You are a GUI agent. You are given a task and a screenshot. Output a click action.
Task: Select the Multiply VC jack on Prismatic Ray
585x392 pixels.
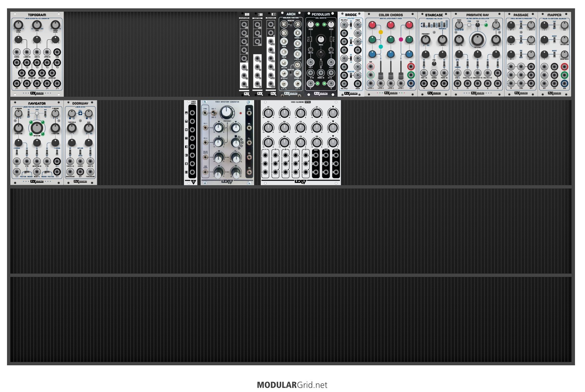click(487, 73)
